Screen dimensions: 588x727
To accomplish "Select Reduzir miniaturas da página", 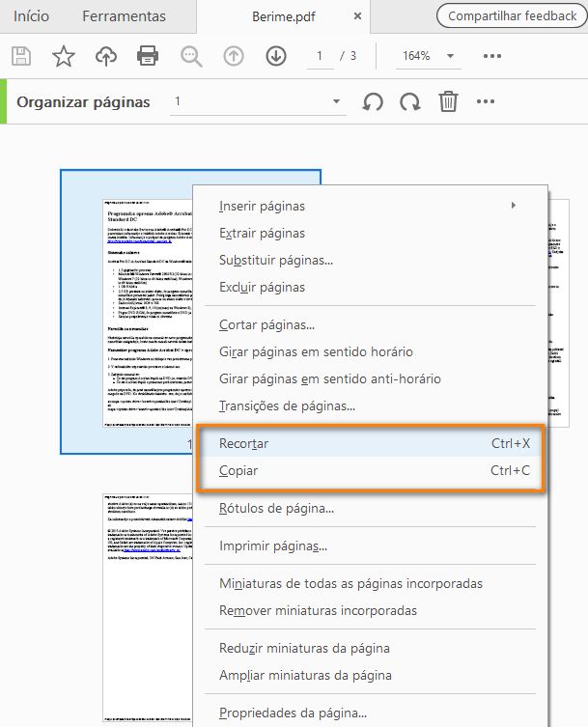I will tap(370, 648).
